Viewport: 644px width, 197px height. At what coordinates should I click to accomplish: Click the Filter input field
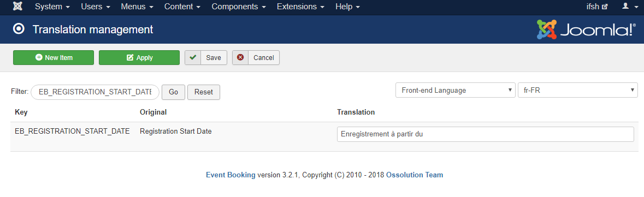pyautogui.click(x=95, y=92)
